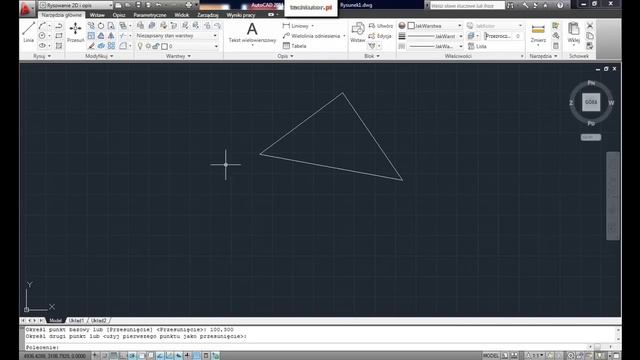
Task: Click the Wielolinia odniesienia leader tool
Action: (311, 36)
